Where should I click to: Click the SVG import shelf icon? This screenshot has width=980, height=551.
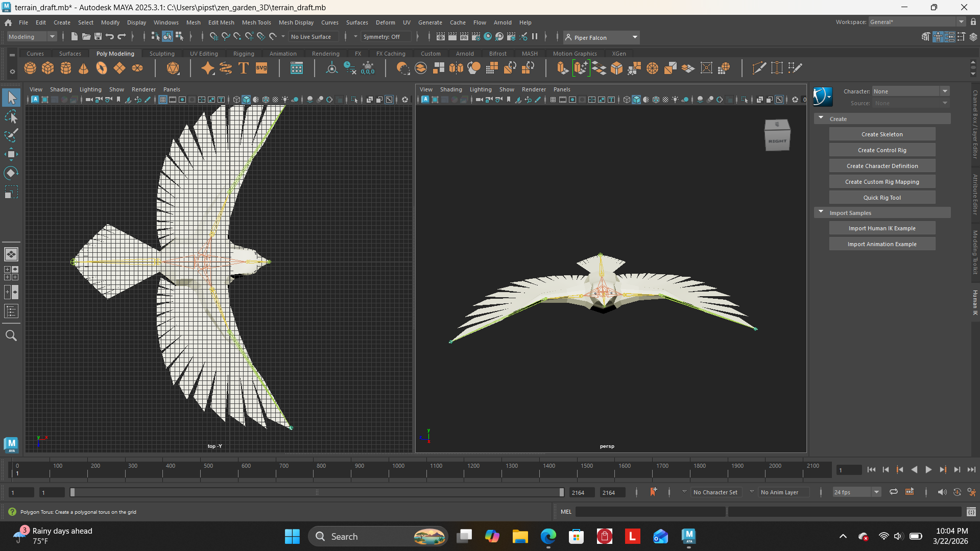(x=261, y=68)
